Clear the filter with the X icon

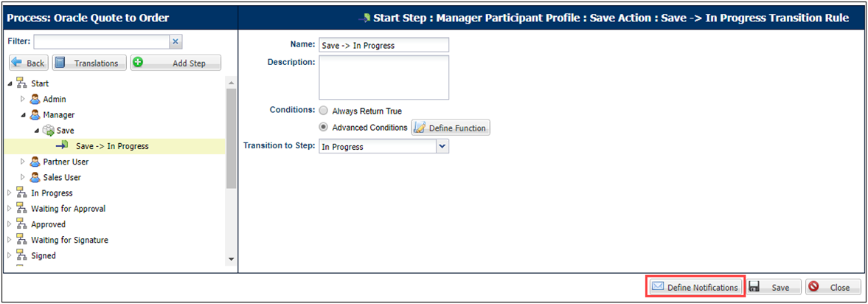click(176, 42)
